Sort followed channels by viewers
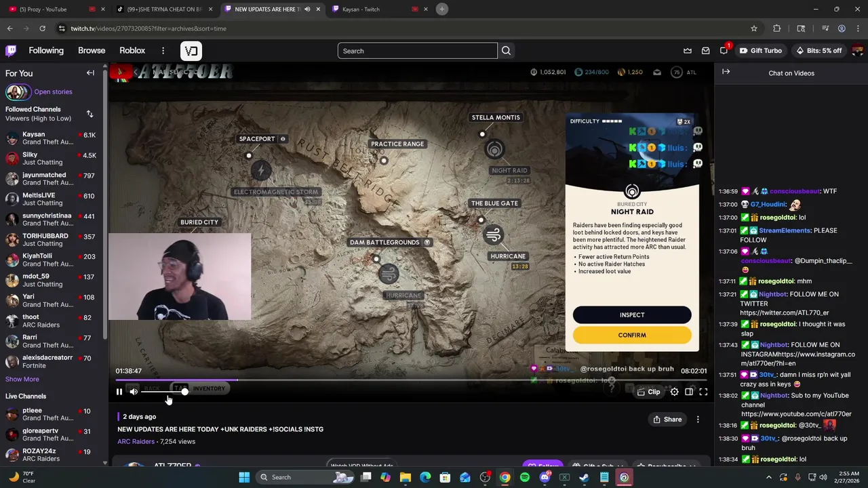Image resolution: width=868 pixels, height=488 pixels. pos(90,114)
